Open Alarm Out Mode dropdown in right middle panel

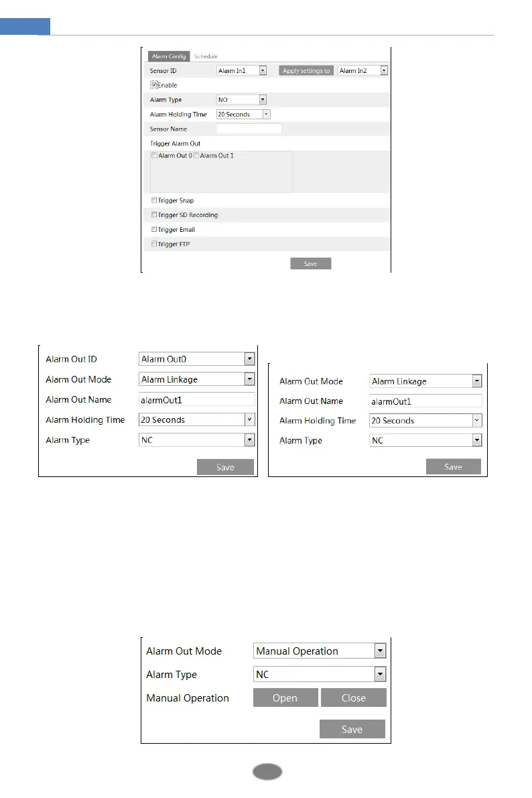(x=425, y=381)
